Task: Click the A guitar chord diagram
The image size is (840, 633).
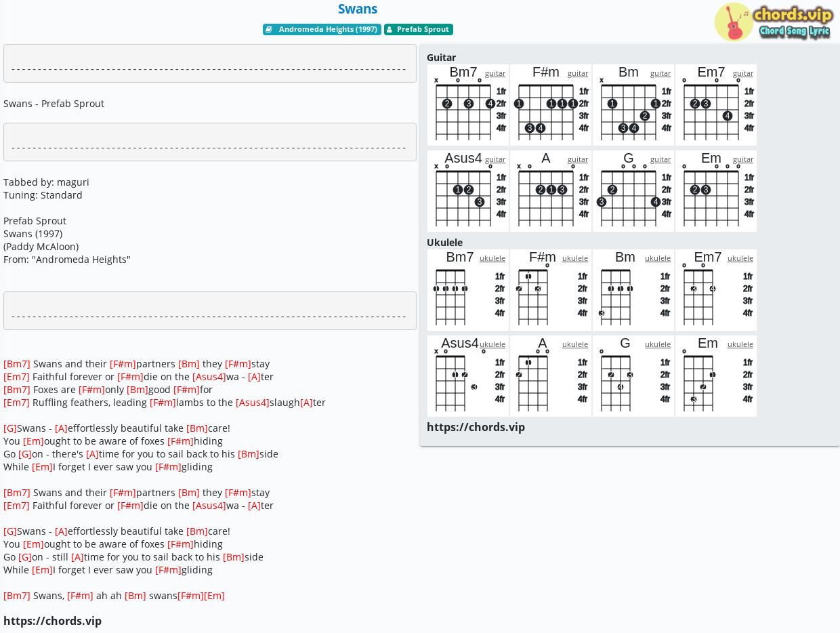Action: point(551,191)
